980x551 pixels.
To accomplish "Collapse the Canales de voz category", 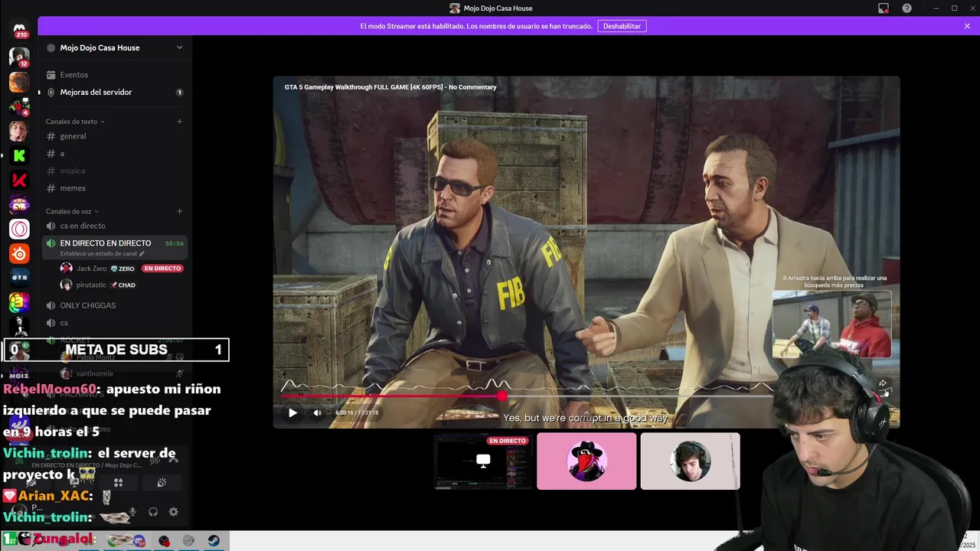I will pyautogui.click(x=72, y=211).
